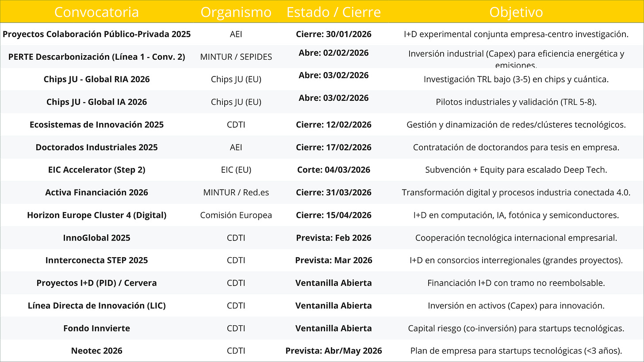Click 'I+D en consorcios interregionales' objective text
The width and height of the screenshot is (644, 362).
point(475,261)
